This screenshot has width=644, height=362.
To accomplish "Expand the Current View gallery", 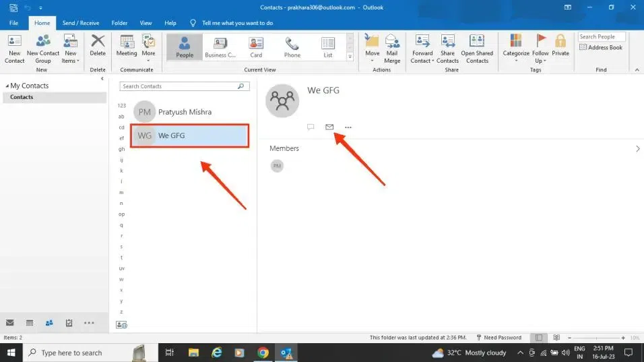I will [x=350, y=57].
